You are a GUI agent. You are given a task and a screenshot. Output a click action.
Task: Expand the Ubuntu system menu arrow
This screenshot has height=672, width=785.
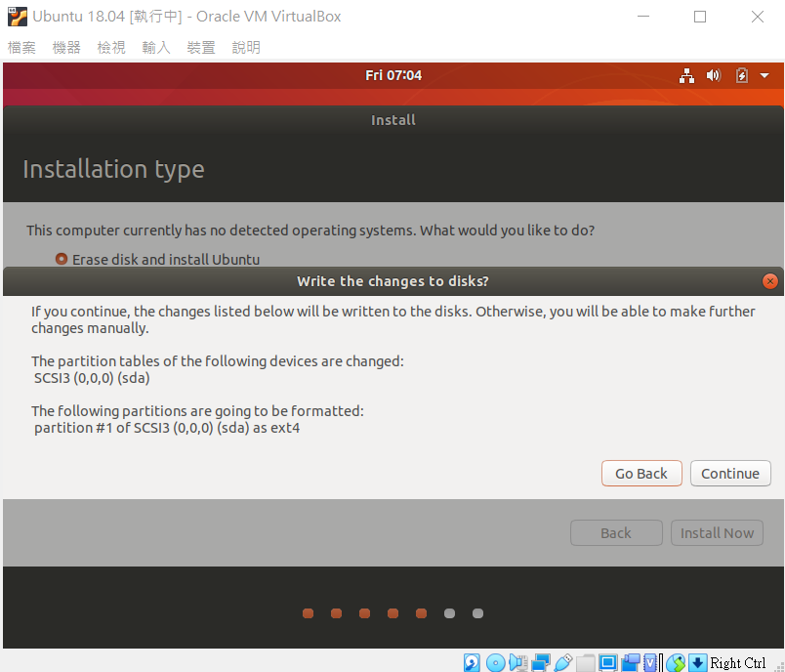pyautogui.click(x=764, y=75)
